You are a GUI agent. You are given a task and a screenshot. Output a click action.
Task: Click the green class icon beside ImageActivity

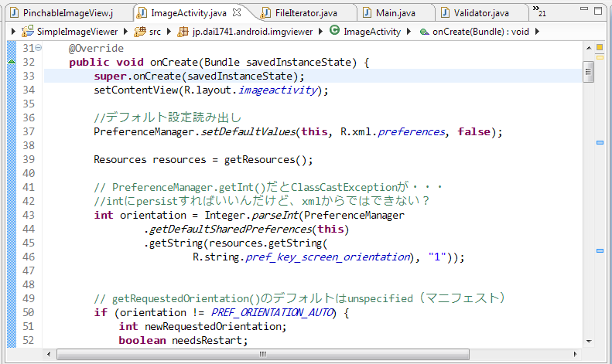pyautogui.click(x=334, y=29)
